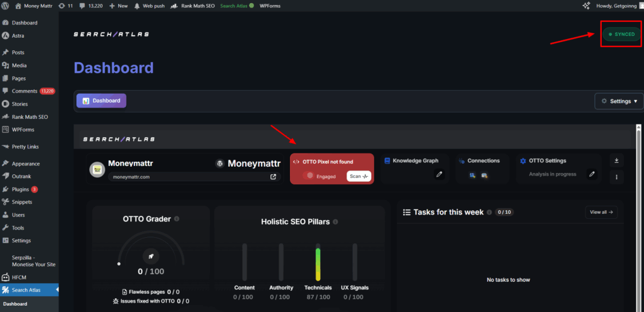Select Search Atlas in sidebar
644x312 pixels.
[29, 290]
